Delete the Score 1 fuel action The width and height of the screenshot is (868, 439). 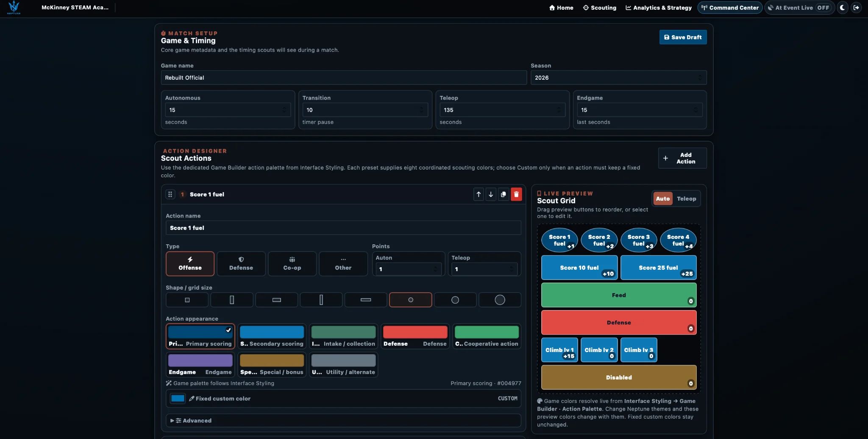click(x=516, y=194)
